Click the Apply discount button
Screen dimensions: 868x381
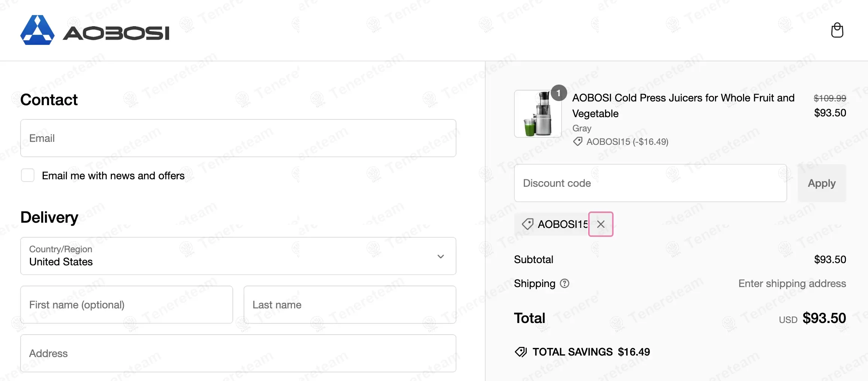click(x=822, y=183)
